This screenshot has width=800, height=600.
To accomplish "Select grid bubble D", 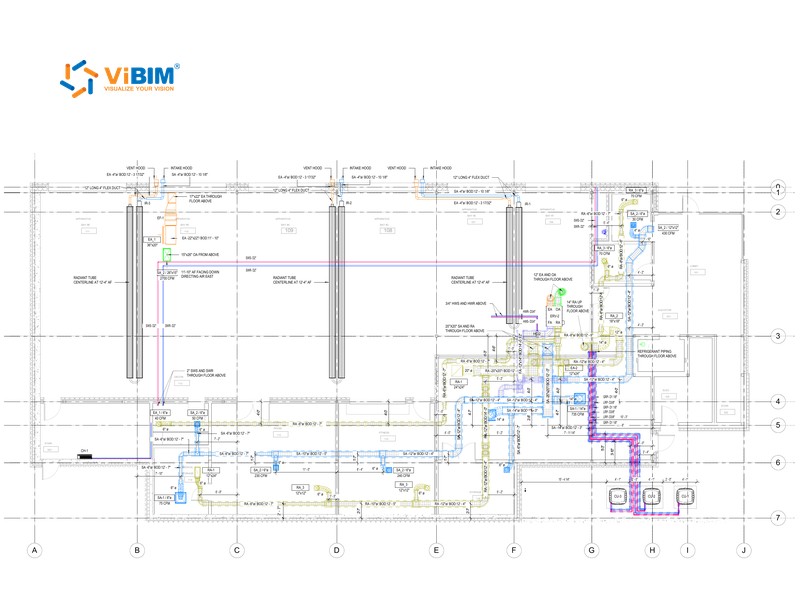I will click(337, 551).
